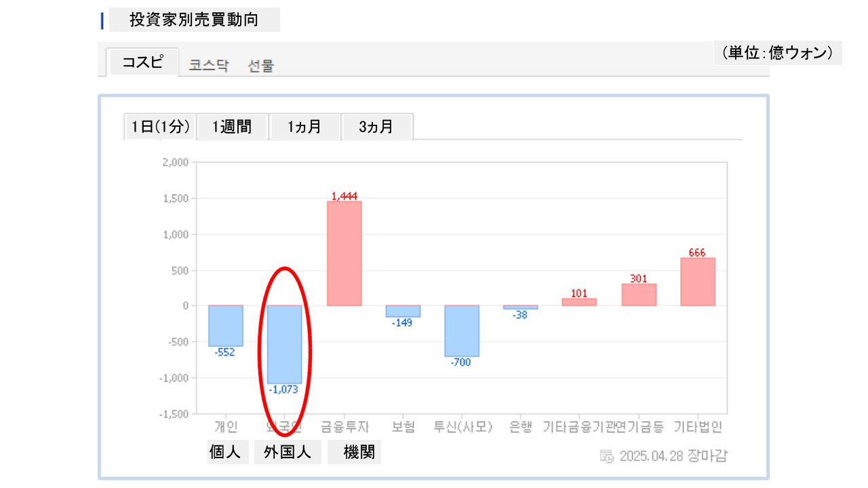
Task: Switch to the 코스닥 tab
Action: (x=209, y=66)
